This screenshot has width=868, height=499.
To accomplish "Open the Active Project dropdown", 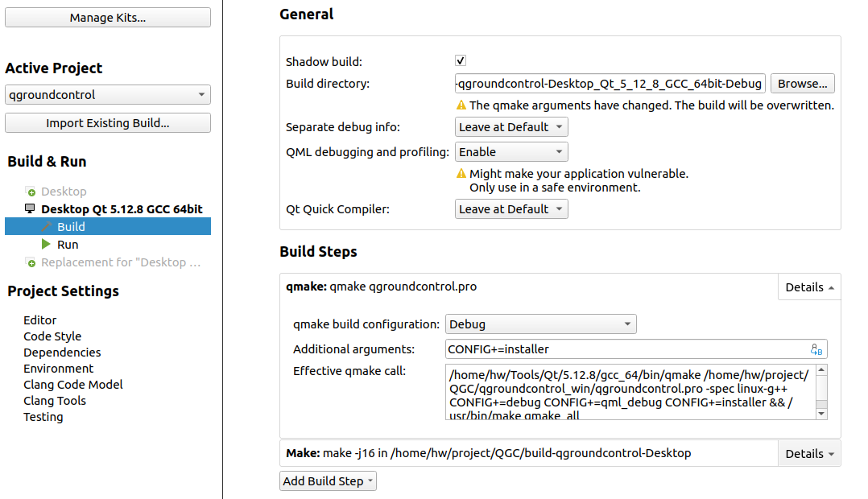I will [107, 94].
